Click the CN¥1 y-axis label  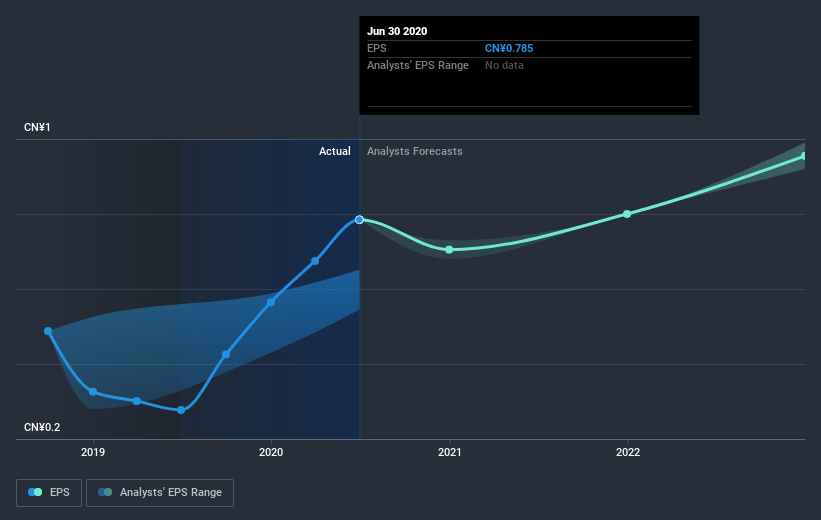37,127
